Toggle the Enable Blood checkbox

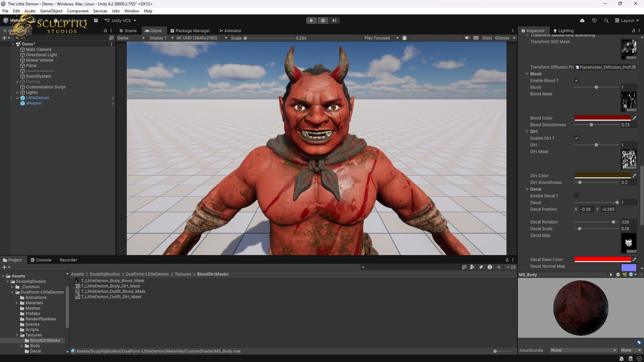[x=576, y=80]
